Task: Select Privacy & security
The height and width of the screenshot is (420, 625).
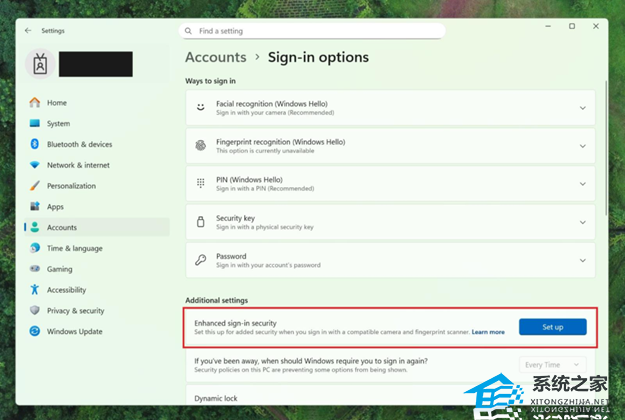Action: pos(96,310)
